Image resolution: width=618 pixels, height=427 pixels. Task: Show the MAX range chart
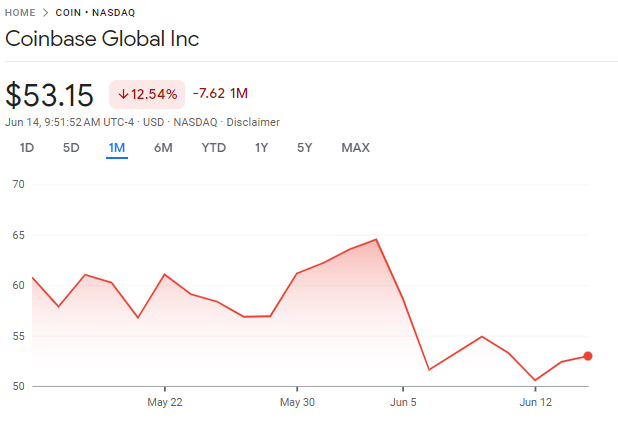click(355, 148)
